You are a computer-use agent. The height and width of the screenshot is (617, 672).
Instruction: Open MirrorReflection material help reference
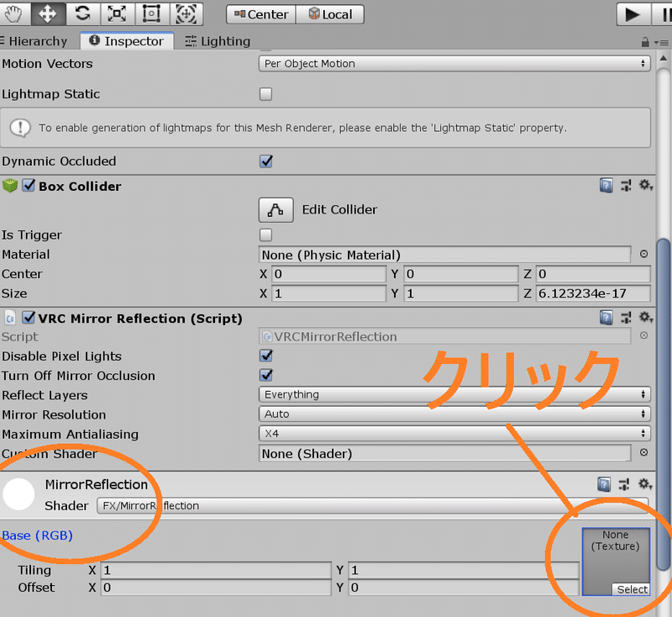(x=604, y=484)
